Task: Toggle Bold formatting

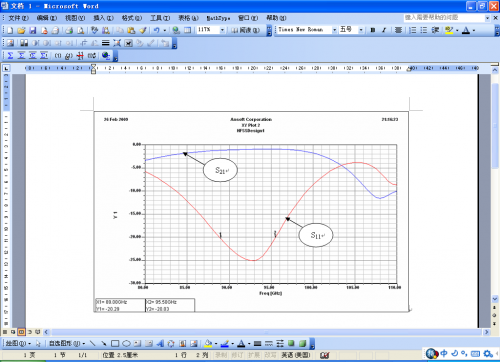Action: [x=373, y=30]
